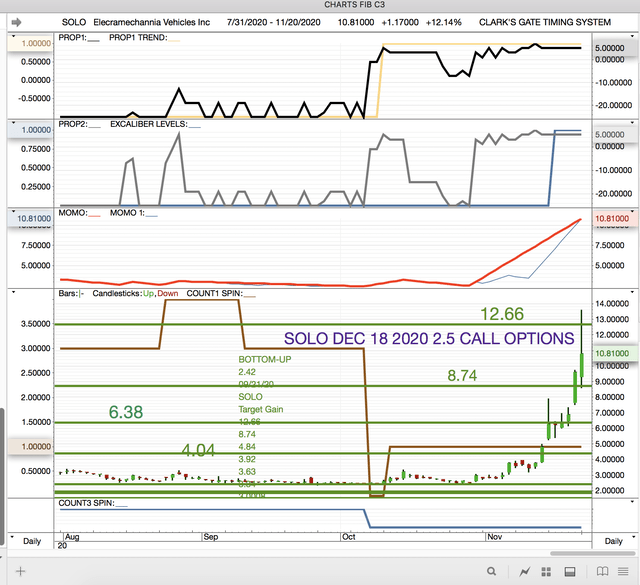640x585 pixels.
Task: Click the BOTTOM-UP annotation text
Action: [264, 360]
